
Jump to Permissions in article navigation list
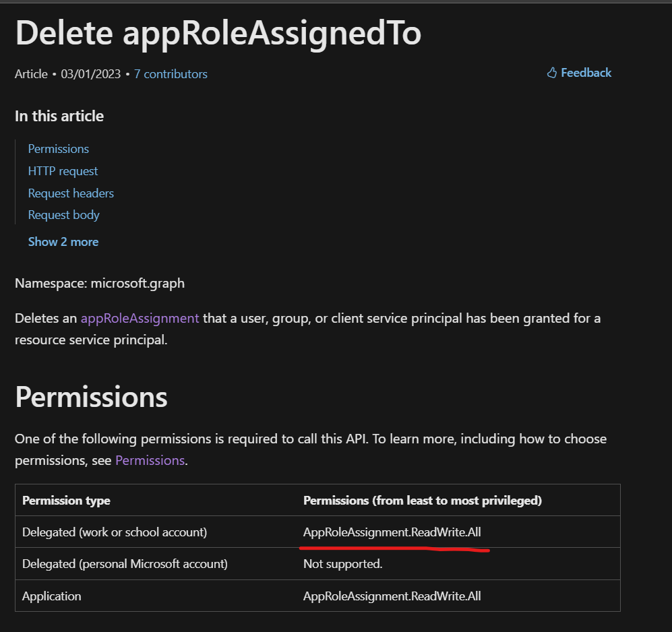coord(59,149)
